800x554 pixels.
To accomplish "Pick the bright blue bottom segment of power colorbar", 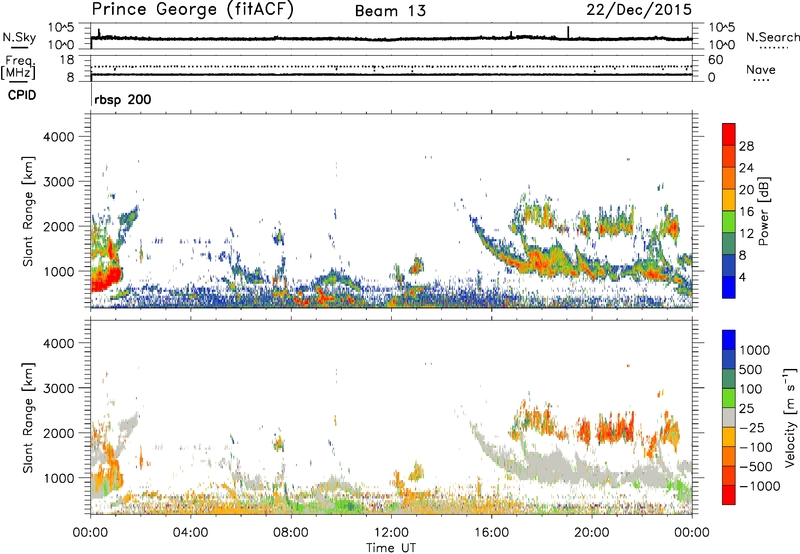I will pyautogui.click(x=729, y=287).
